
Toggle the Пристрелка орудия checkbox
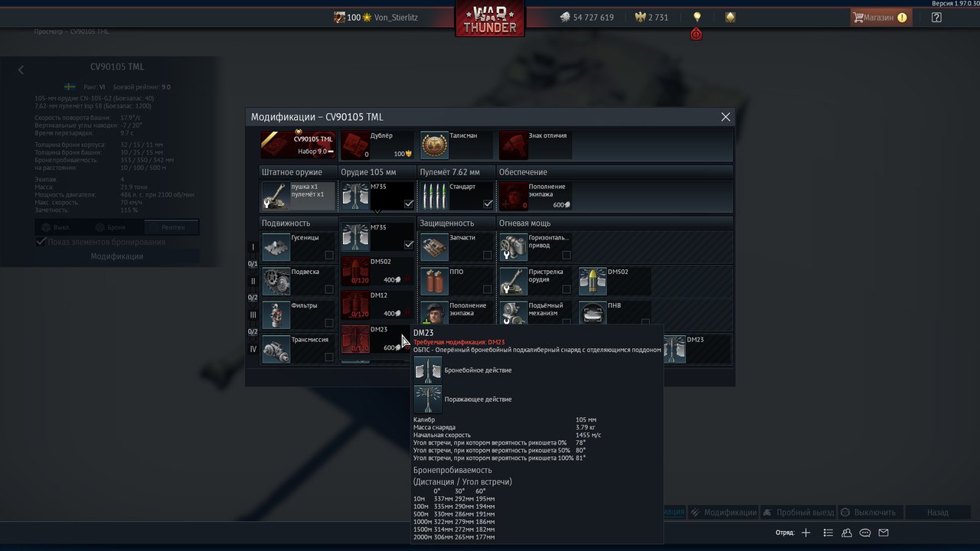click(x=567, y=289)
